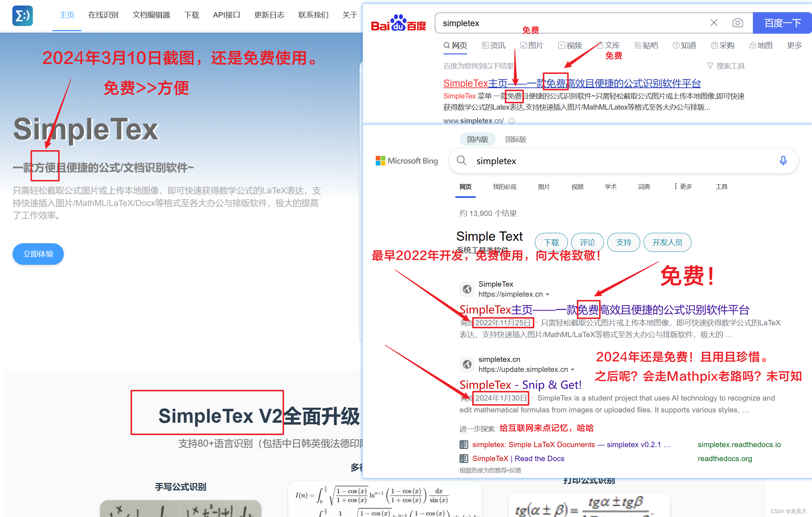Clear the Baidu search box with X icon
This screenshot has width=812, height=517.
click(713, 23)
